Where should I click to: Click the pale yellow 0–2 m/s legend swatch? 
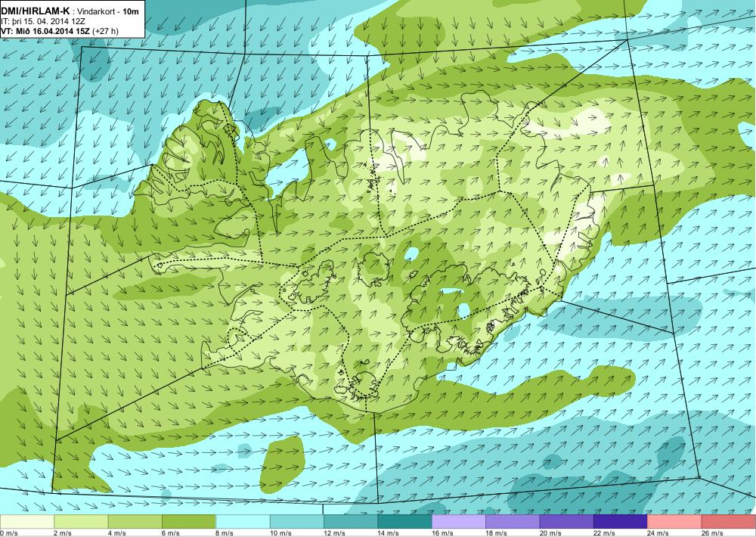(x=27, y=522)
